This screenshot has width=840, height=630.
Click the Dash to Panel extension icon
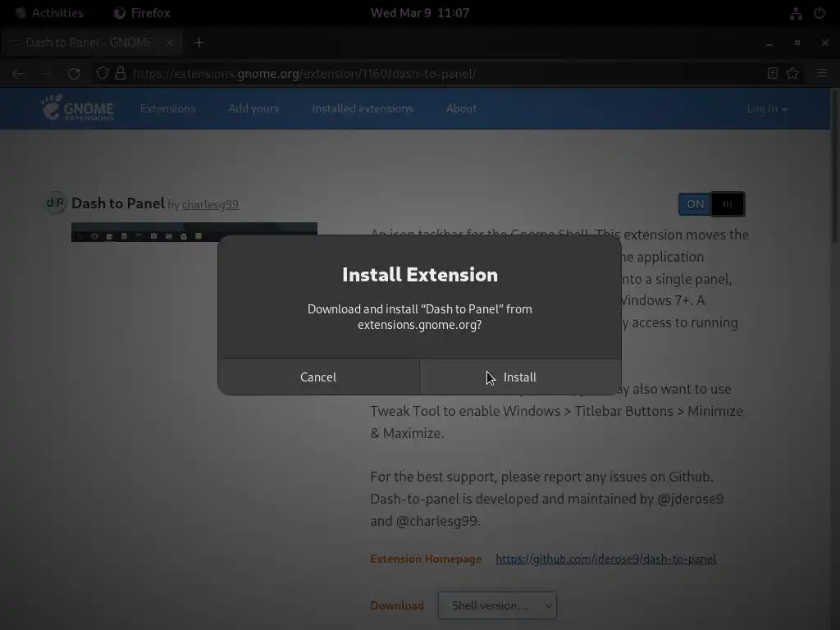[55, 203]
